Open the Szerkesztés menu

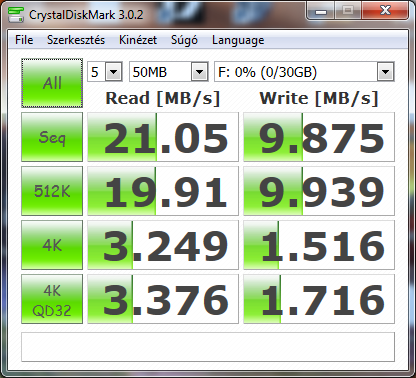[76, 40]
